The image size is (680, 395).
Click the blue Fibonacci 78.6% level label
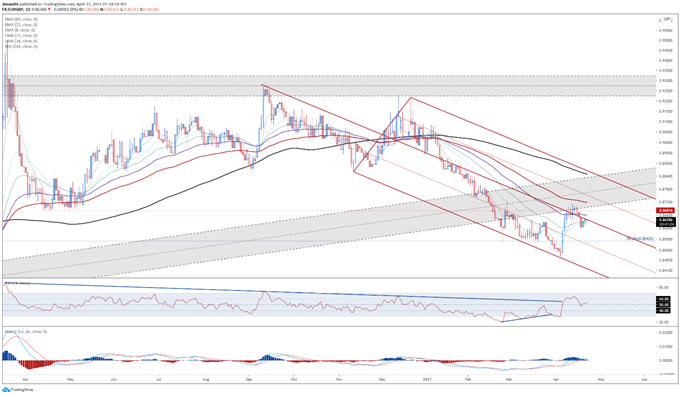click(639, 238)
